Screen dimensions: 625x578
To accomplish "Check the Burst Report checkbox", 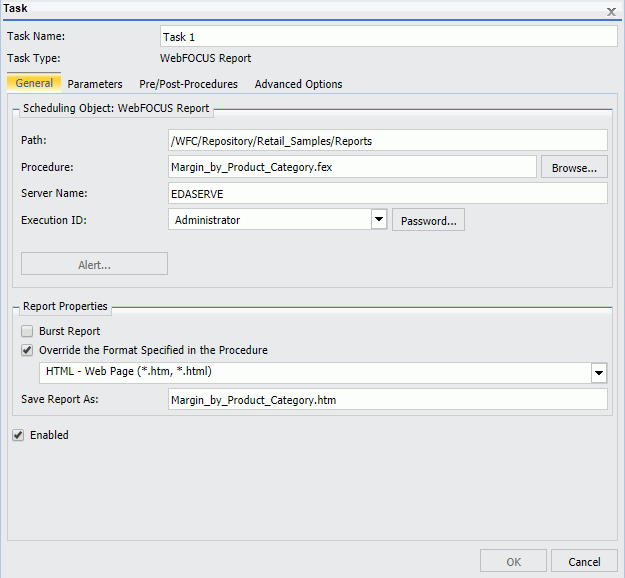I will 27,331.
